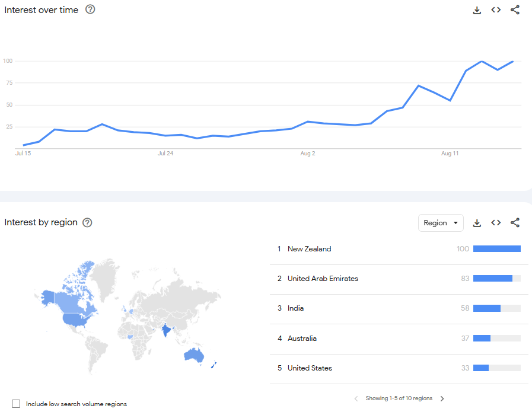Open the Region dropdown selector
The width and height of the screenshot is (532, 415).
(441, 223)
